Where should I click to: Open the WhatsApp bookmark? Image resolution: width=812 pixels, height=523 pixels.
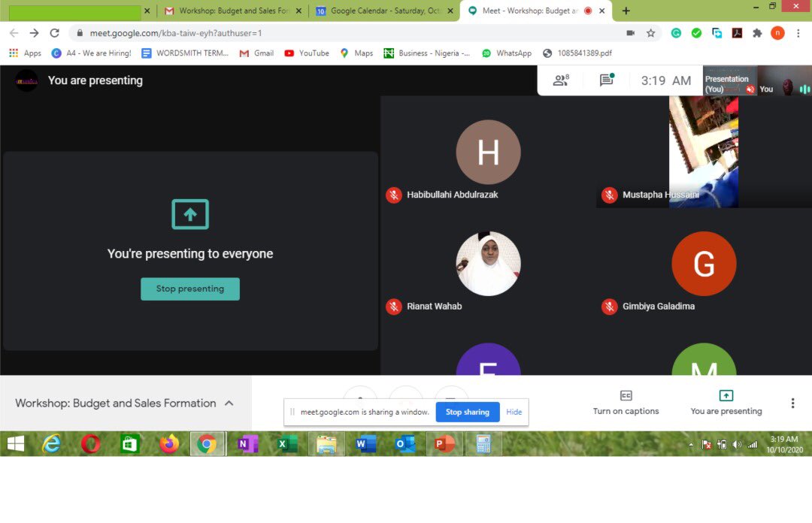(x=507, y=53)
